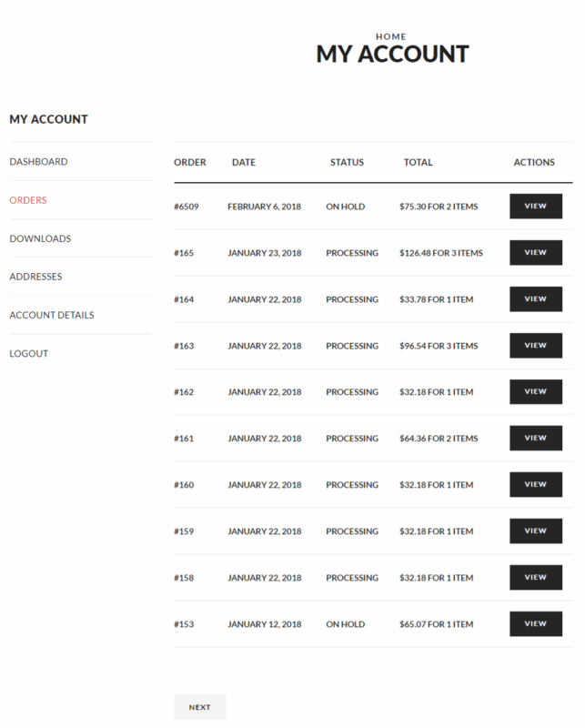The height and width of the screenshot is (728, 585).
Task: Open the Dashboard section
Action: 37,161
